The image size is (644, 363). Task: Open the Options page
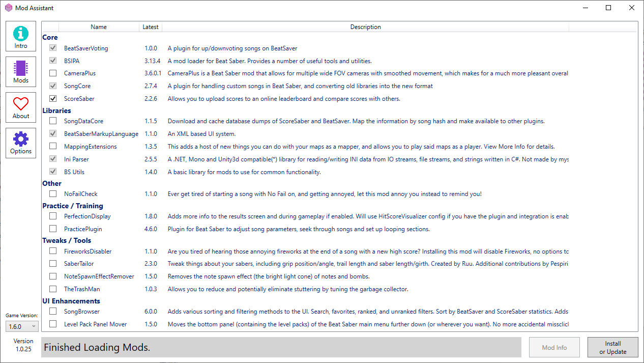coord(21,143)
